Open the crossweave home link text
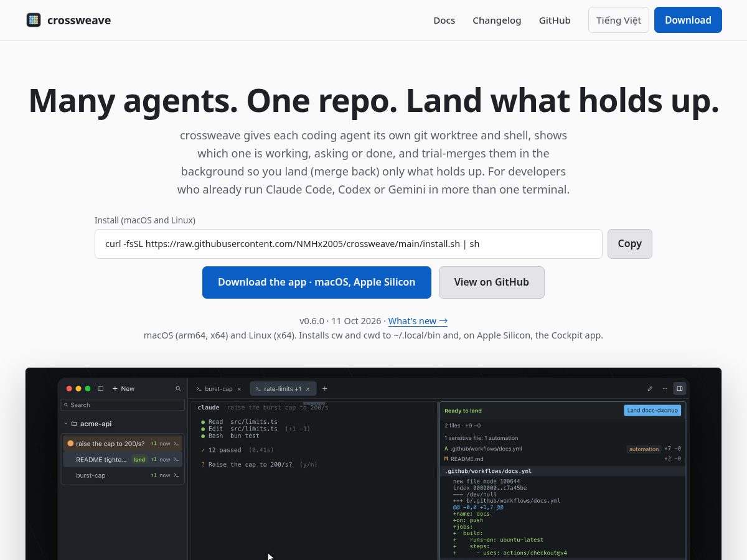The image size is (747, 560). 79,20
